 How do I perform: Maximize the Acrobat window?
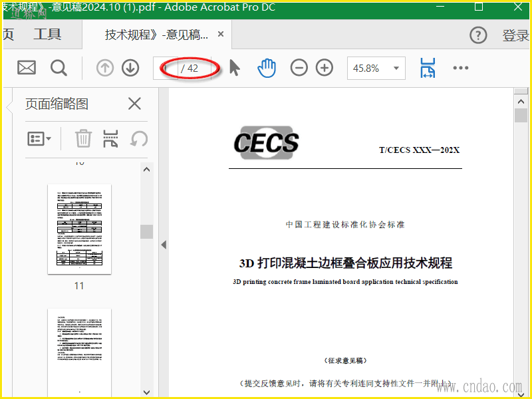(478, 7)
